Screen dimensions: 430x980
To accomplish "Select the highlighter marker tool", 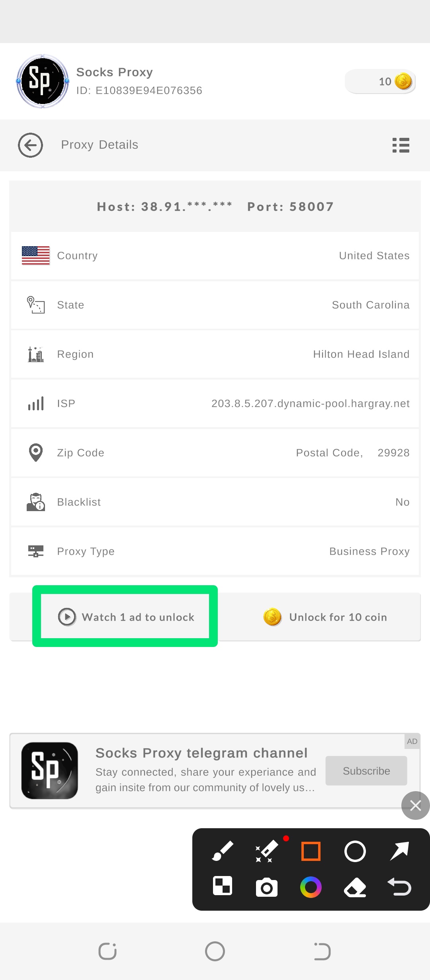I will [266, 851].
